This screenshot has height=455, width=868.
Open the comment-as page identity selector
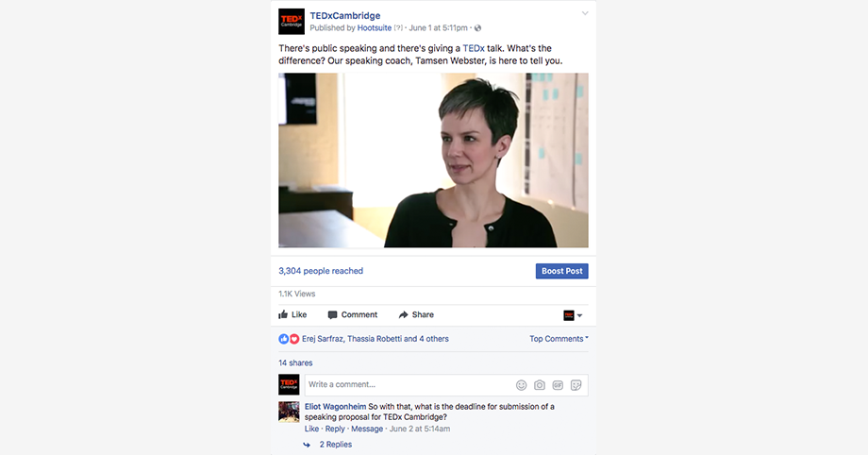click(x=573, y=315)
